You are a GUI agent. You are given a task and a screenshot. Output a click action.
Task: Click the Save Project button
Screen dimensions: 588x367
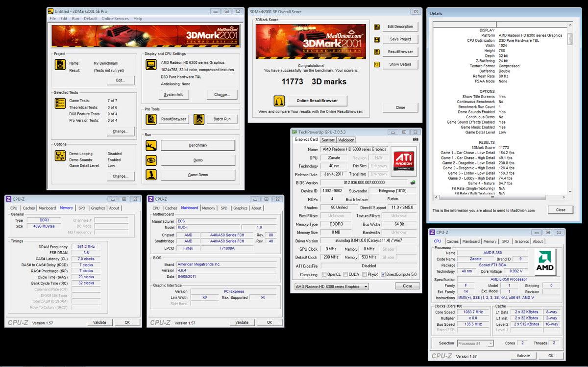pos(400,39)
